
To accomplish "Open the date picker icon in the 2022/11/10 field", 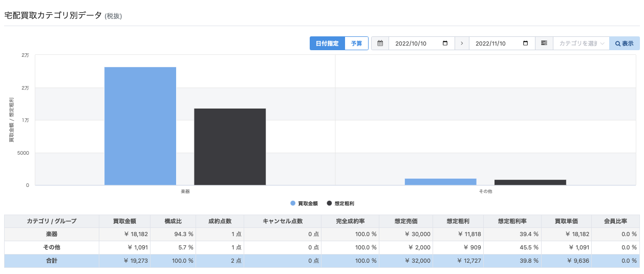I will tap(525, 44).
